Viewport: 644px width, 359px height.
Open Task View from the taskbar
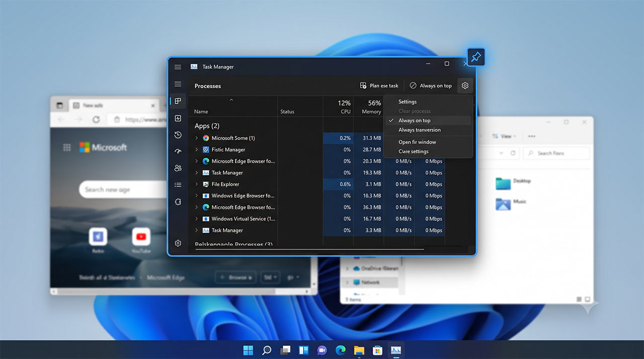point(285,350)
